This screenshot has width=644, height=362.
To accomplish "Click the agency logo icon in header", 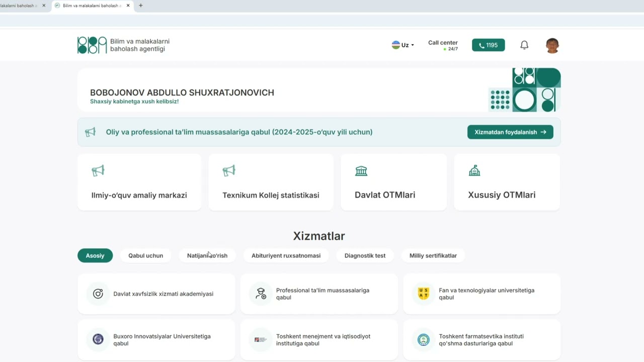I will [x=92, y=45].
